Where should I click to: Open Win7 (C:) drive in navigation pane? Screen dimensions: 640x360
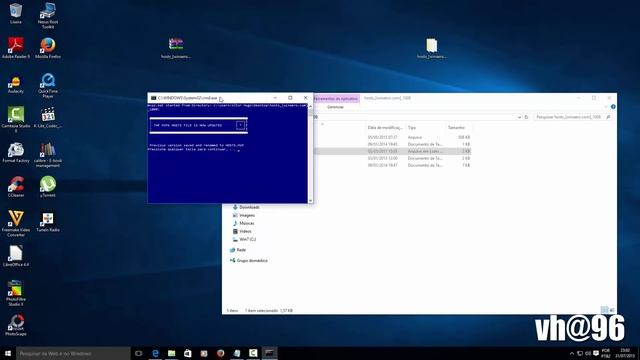click(244, 240)
